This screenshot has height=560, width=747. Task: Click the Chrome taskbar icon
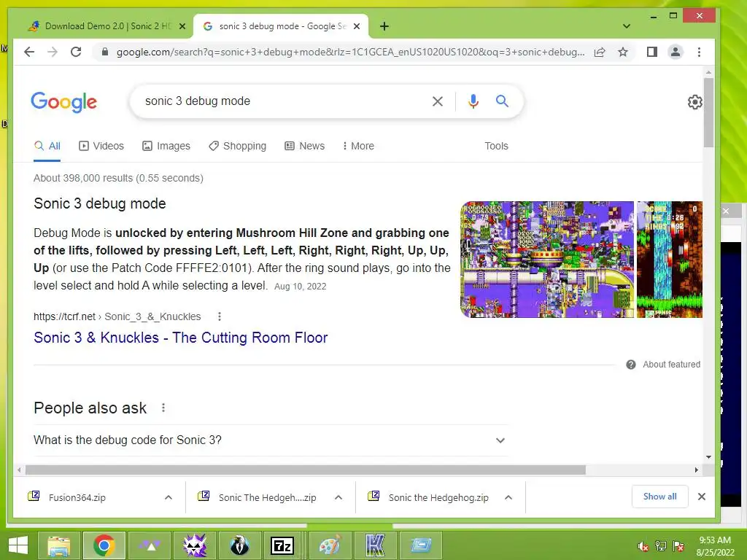coord(104,545)
